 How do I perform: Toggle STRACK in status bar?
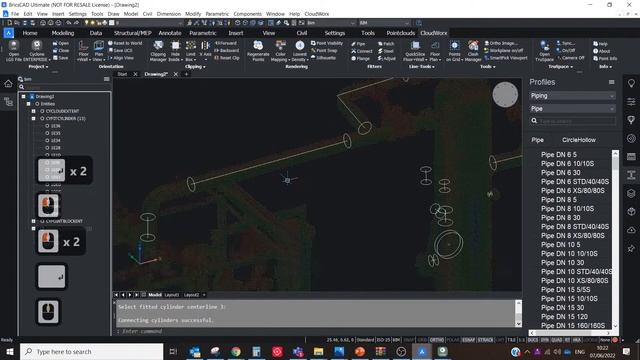485,340
